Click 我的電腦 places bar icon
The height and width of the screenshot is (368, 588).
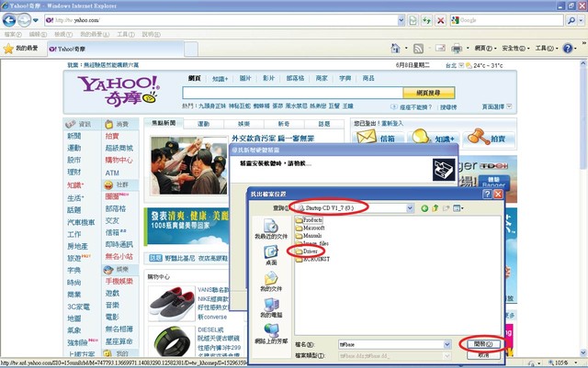click(271, 307)
